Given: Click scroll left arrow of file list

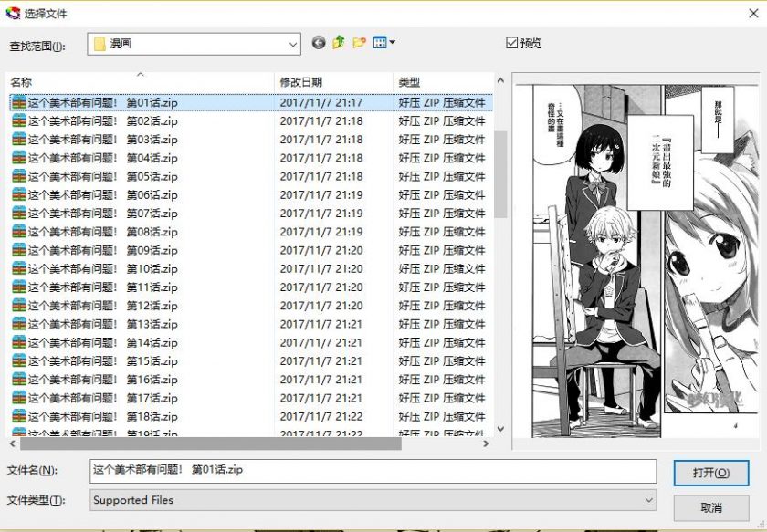Looking at the screenshot, I should (13, 444).
